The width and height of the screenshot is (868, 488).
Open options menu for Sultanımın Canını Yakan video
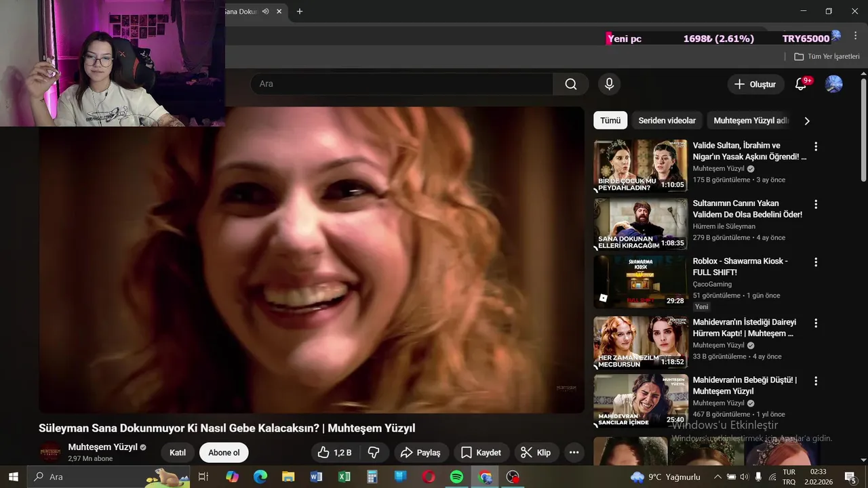click(x=816, y=204)
